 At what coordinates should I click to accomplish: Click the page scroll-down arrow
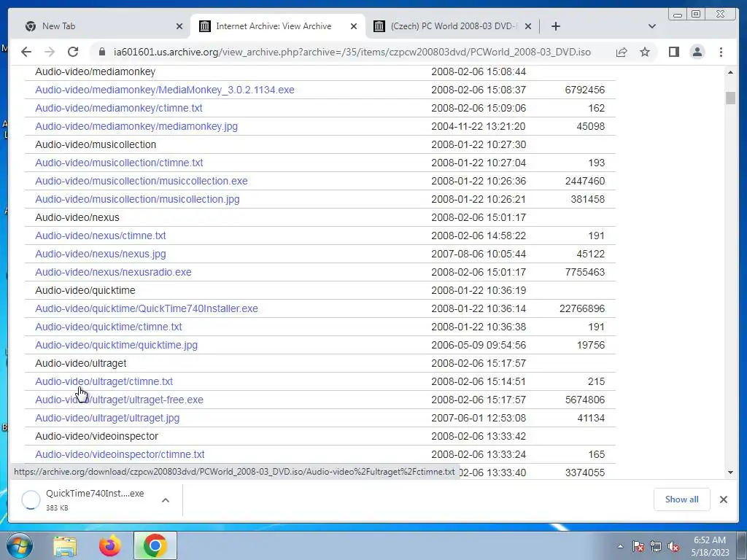click(730, 472)
